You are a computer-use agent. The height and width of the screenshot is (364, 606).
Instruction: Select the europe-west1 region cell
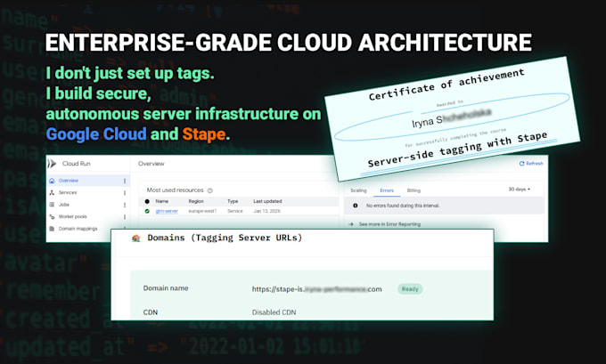click(x=202, y=211)
